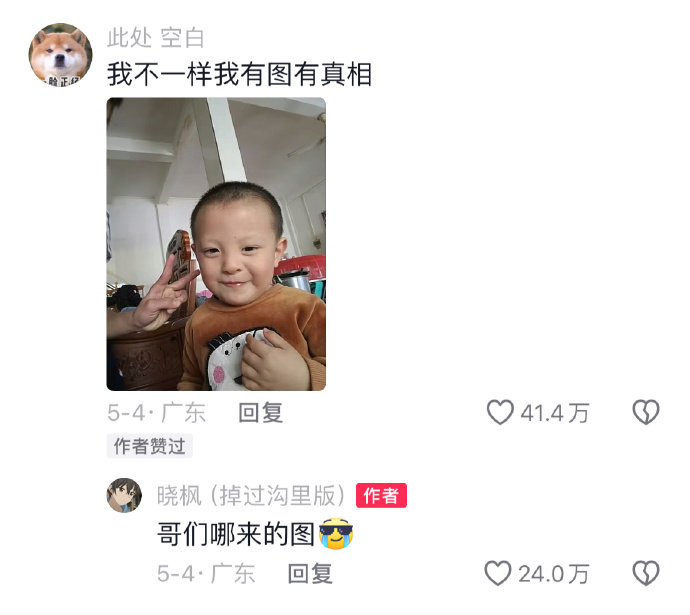This screenshot has height=615, width=690.
Task: Tap the 作者赞过 tag
Action: [x=150, y=446]
